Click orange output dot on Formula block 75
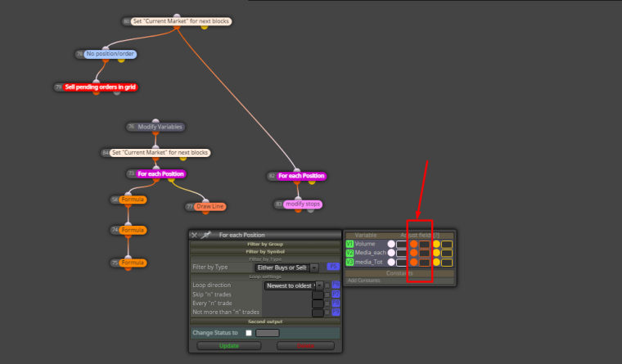 tap(128, 268)
